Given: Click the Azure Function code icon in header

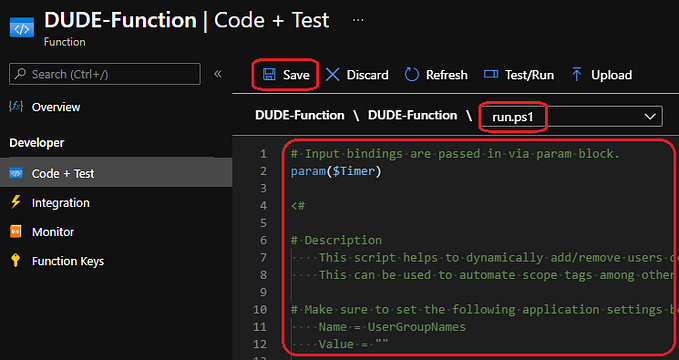Looking at the screenshot, I should pyautogui.click(x=22, y=28).
